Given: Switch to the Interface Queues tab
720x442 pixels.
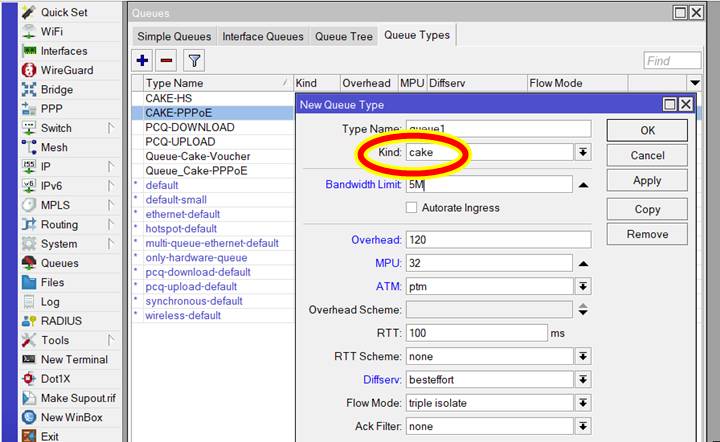Looking at the screenshot, I should [263, 36].
